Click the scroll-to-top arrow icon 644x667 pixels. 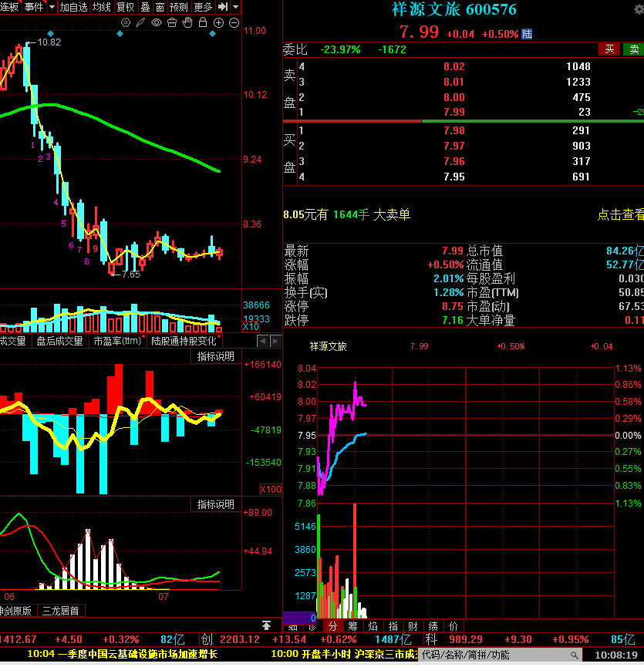click(266, 625)
